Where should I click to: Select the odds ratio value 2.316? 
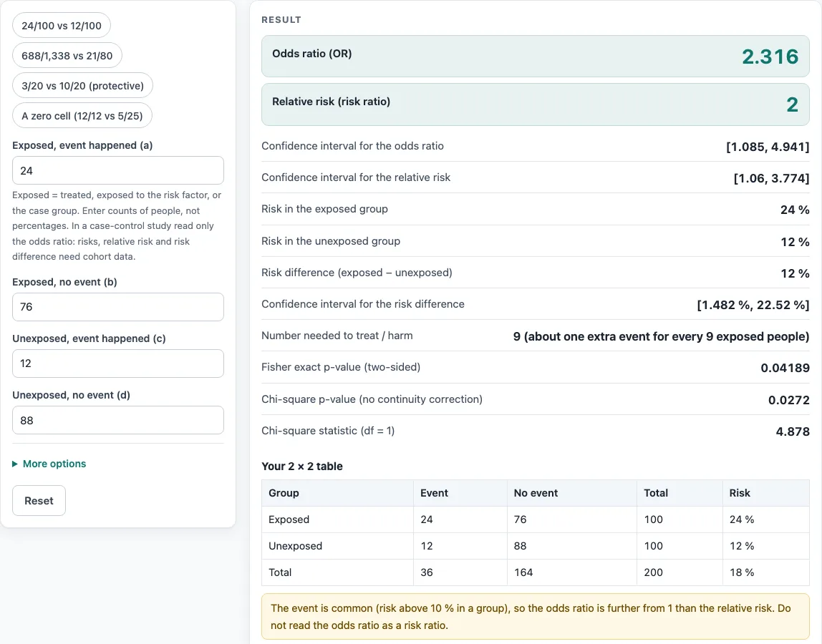770,57
